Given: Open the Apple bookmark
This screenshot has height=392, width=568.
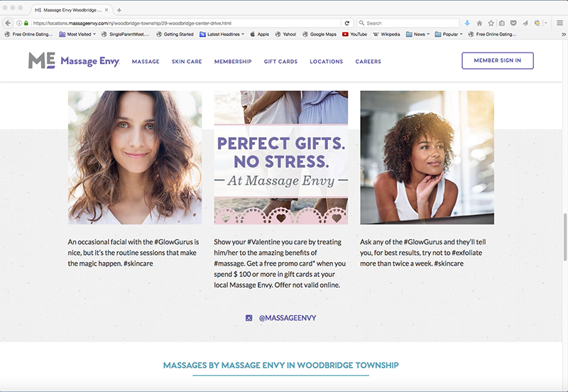Looking at the screenshot, I should point(260,34).
